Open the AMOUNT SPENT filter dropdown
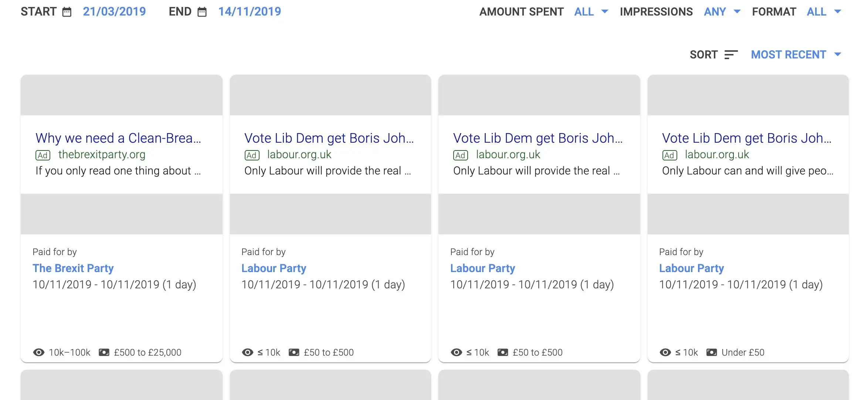The image size is (868, 400). pos(590,11)
